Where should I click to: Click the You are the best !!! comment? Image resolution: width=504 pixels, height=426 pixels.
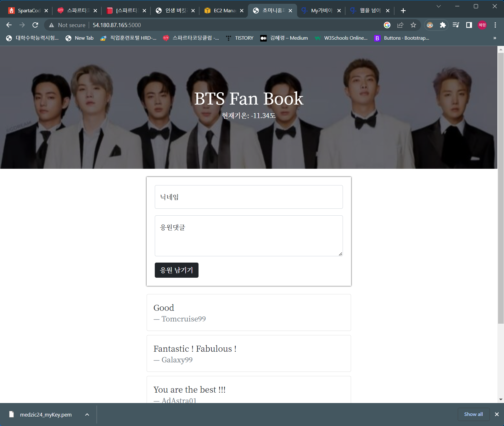(249, 390)
